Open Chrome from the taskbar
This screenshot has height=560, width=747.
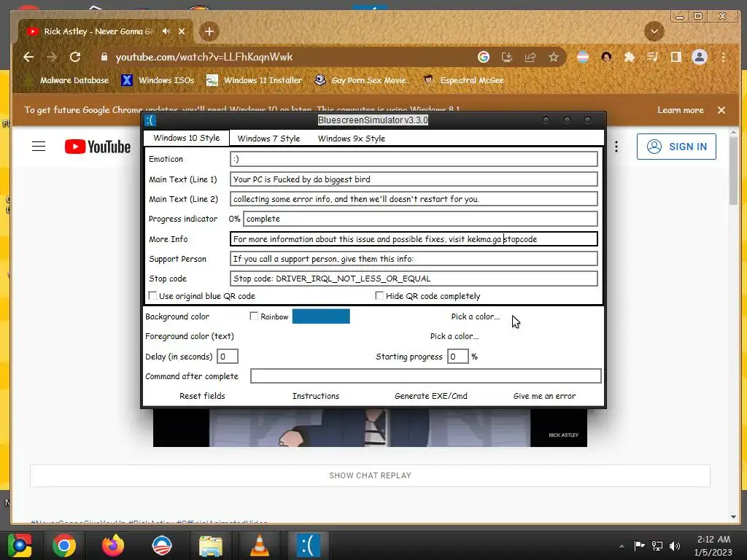coord(64,545)
